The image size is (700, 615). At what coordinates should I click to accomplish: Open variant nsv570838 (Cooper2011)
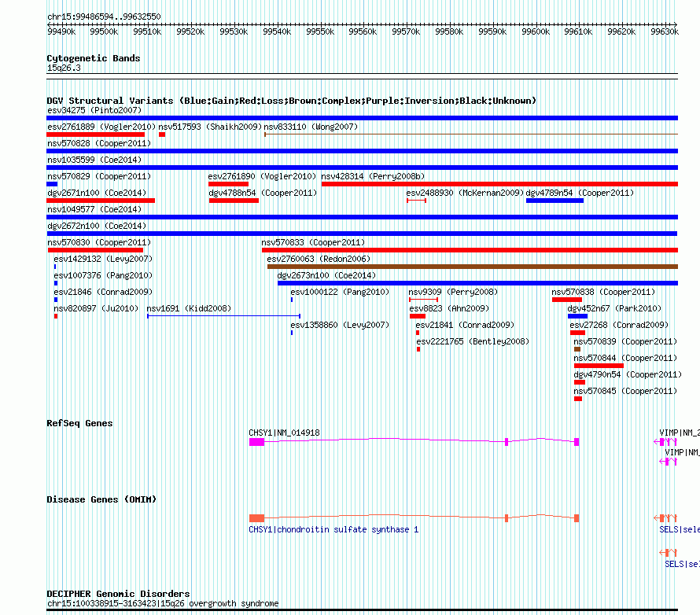pos(603,292)
